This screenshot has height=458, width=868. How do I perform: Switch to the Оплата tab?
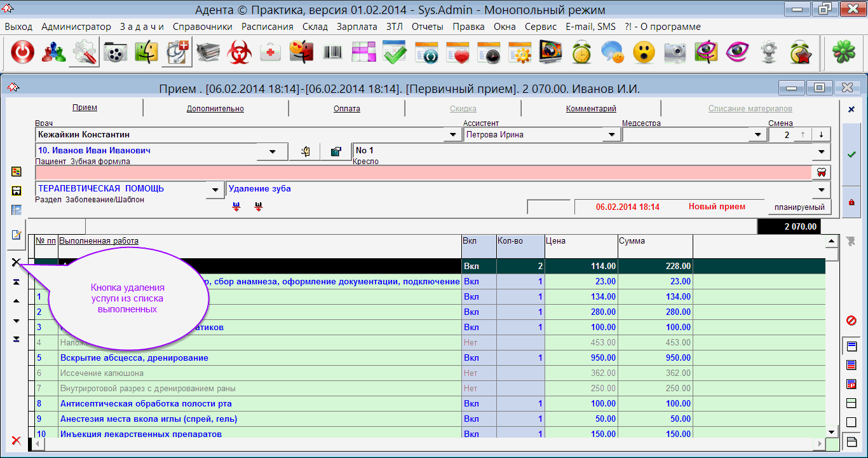point(346,109)
